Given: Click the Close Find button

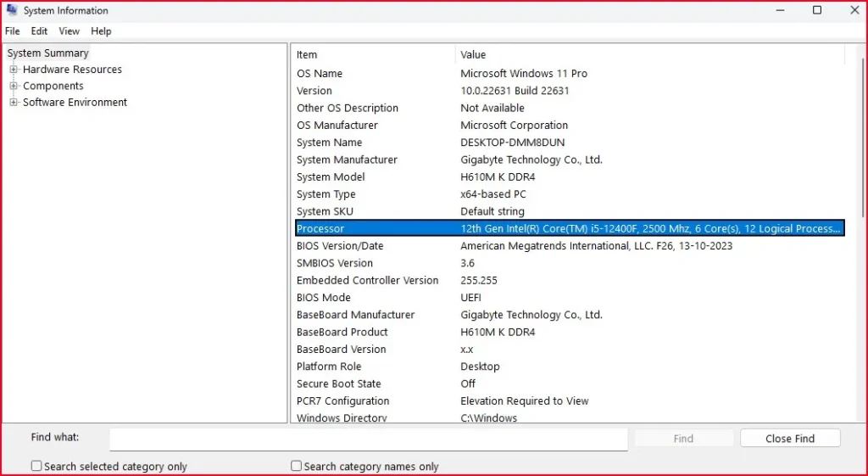Looking at the screenshot, I should pos(790,439).
